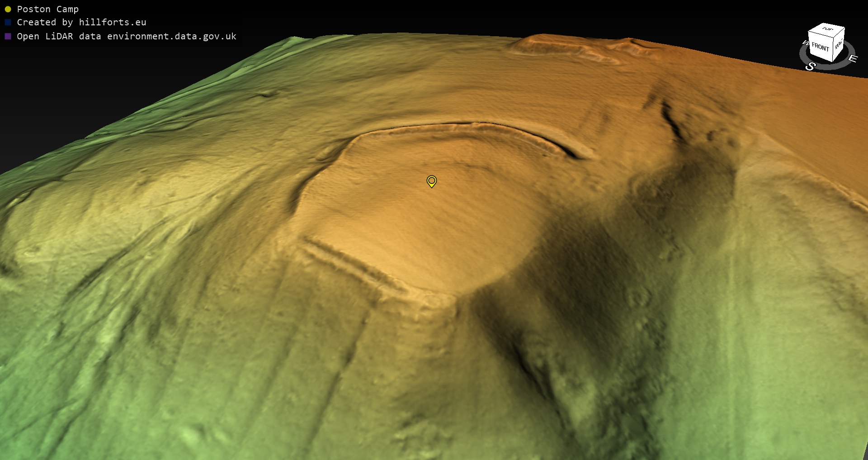The width and height of the screenshot is (868, 460).
Task: Select the FRONT face of the view cube
Action: 820,47
